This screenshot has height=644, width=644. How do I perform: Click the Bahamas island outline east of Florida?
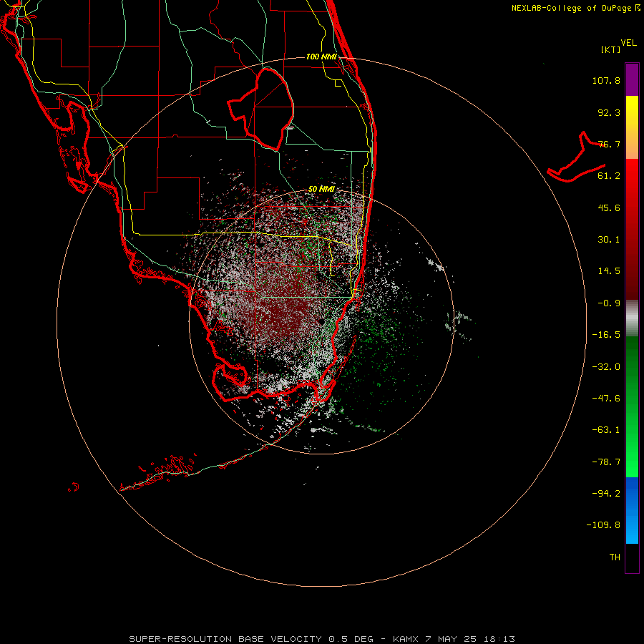[x=577, y=157]
